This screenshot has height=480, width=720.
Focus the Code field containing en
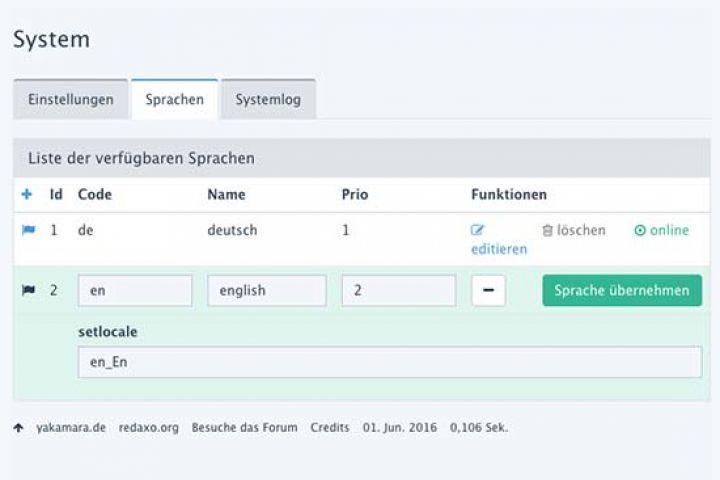[135, 291]
